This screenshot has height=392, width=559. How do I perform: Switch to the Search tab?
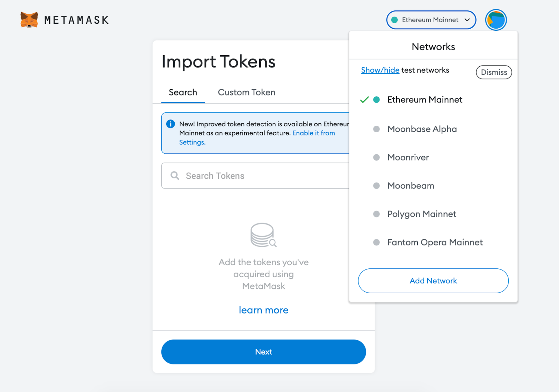point(183,93)
